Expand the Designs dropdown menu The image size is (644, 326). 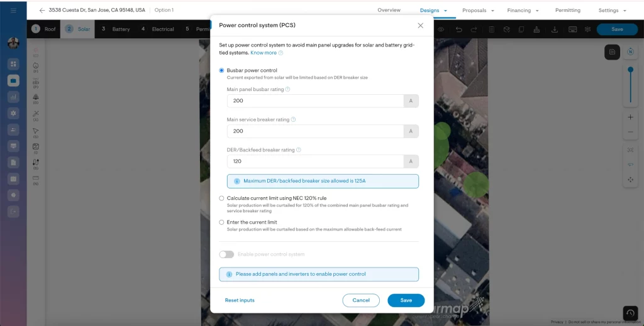pyautogui.click(x=433, y=11)
